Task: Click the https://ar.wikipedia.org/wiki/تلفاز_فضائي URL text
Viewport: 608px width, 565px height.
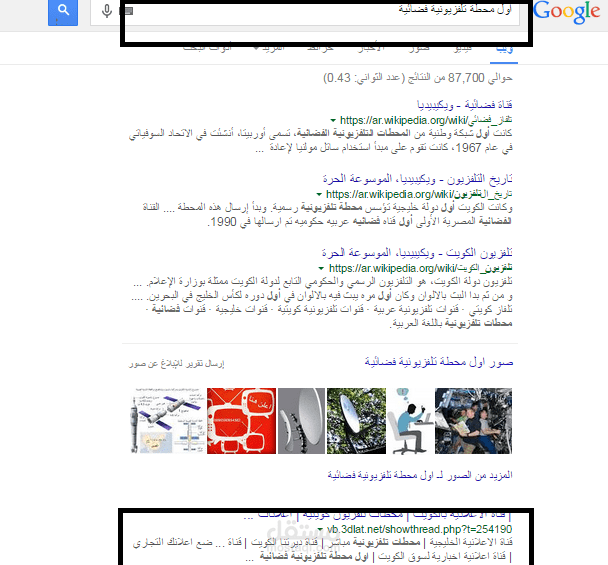Action: (x=426, y=121)
